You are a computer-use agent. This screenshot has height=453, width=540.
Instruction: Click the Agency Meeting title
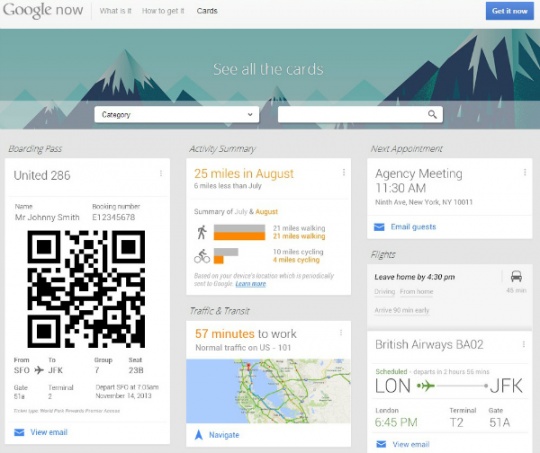[419, 173]
